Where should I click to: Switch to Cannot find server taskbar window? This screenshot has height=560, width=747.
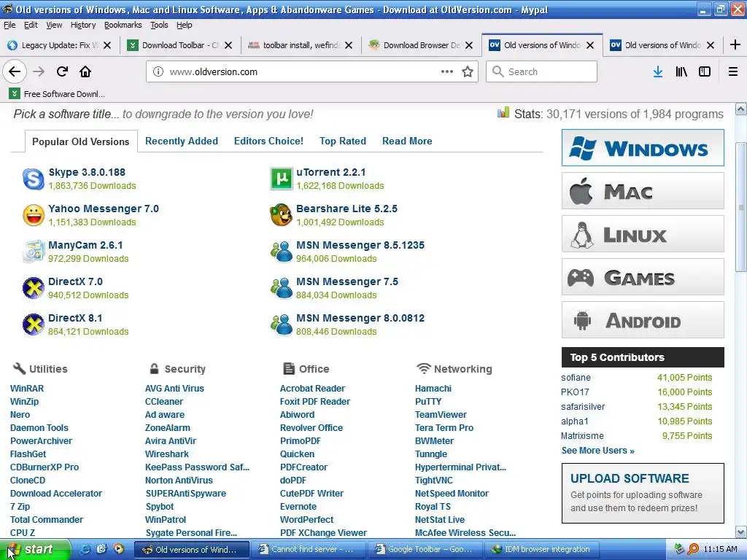(x=307, y=549)
